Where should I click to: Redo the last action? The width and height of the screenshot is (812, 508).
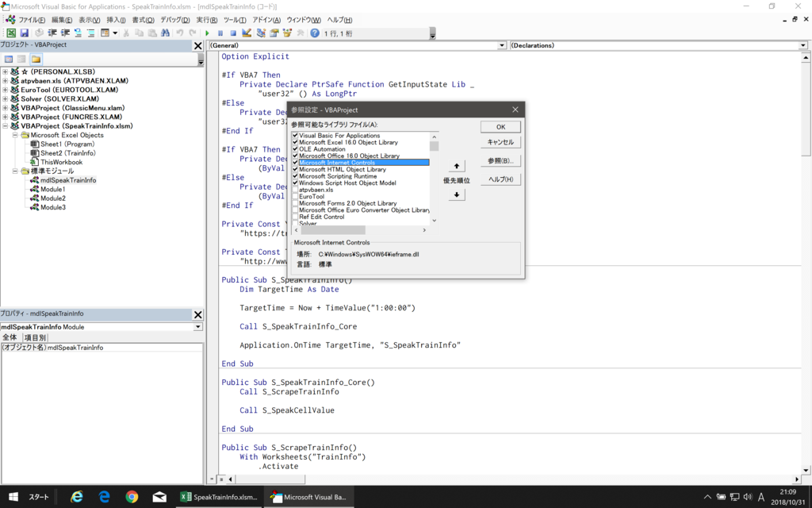coord(193,33)
